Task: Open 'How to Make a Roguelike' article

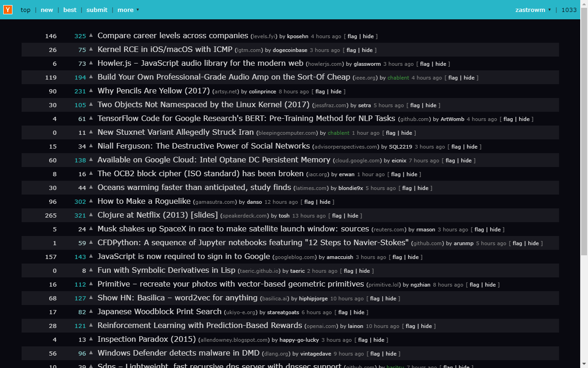Action: [144, 201]
